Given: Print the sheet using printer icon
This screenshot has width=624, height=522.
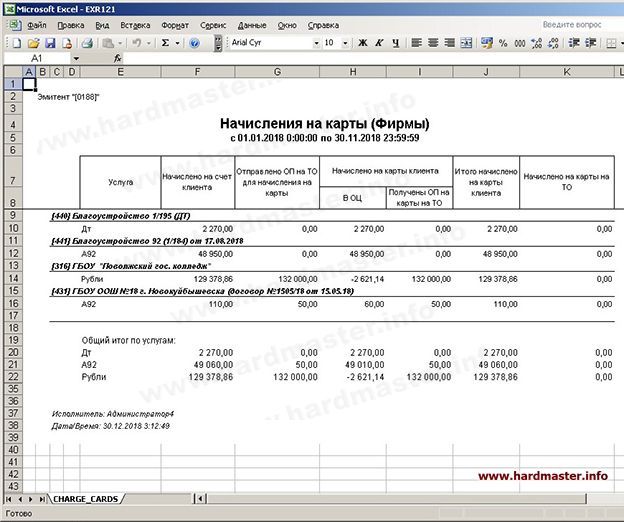Looking at the screenshot, I should 86,43.
